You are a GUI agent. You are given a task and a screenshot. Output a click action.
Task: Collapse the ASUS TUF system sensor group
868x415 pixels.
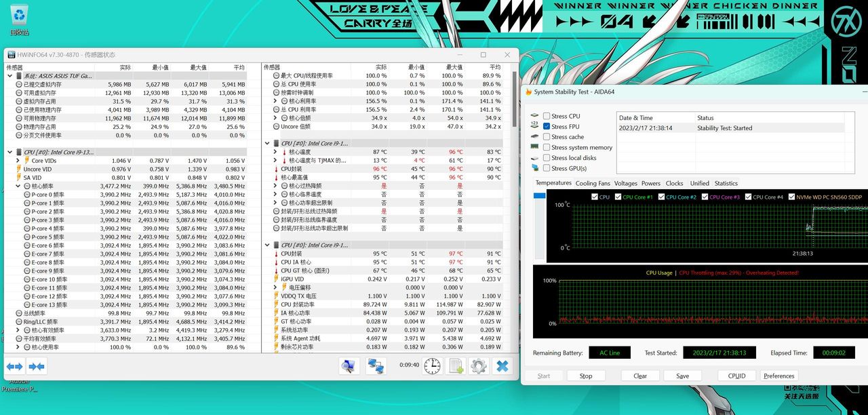point(9,76)
